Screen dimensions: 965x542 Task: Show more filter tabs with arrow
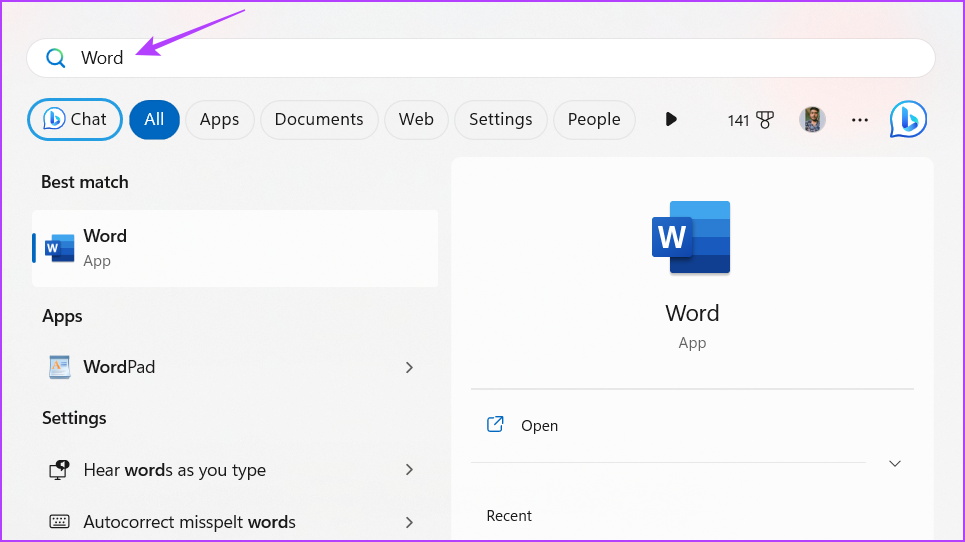(671, 120)
